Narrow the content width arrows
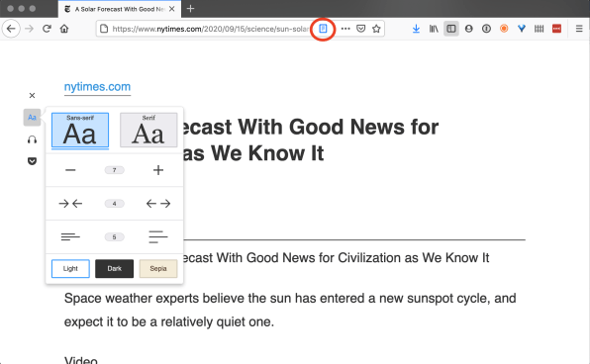Screen dimensions: 590x364 70,204
